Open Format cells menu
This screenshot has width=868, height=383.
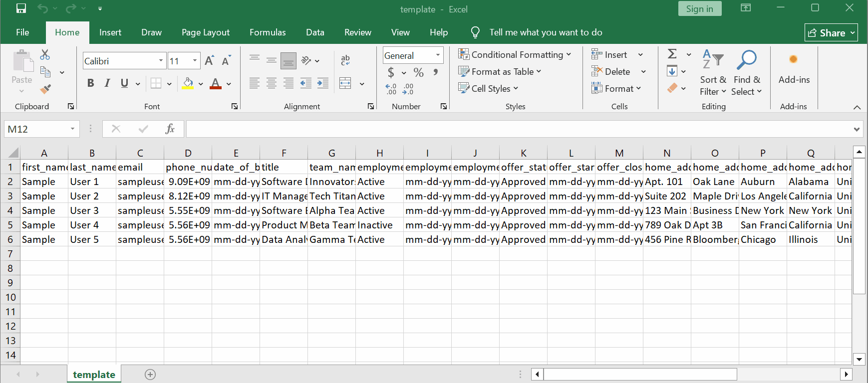616,88
